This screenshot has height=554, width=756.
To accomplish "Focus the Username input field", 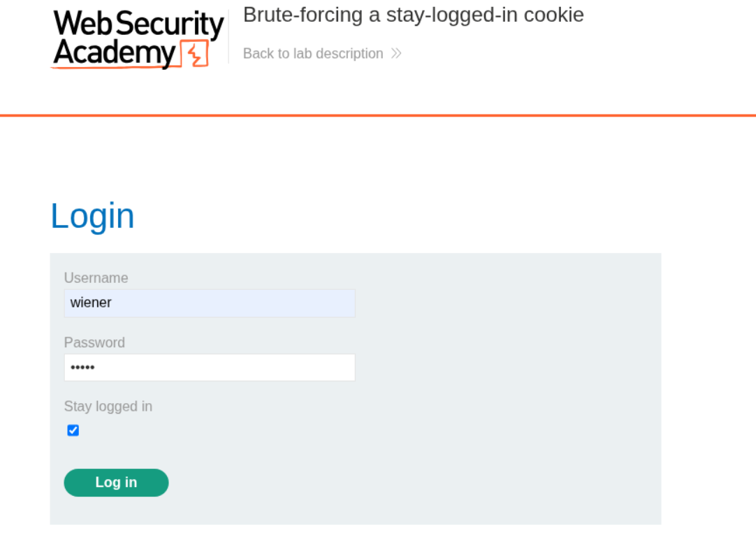I will pyautogui.click(x=210, y=303).
